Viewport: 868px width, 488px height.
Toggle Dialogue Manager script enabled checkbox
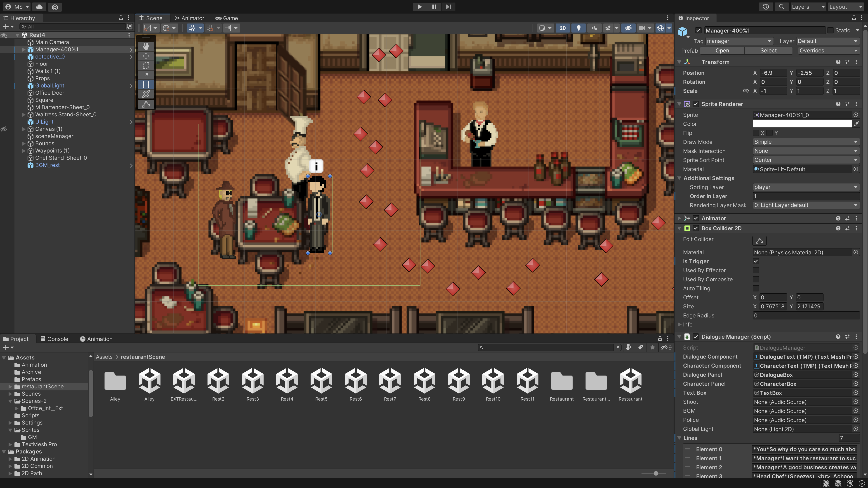pyautogui.click(x=696, y=337)
